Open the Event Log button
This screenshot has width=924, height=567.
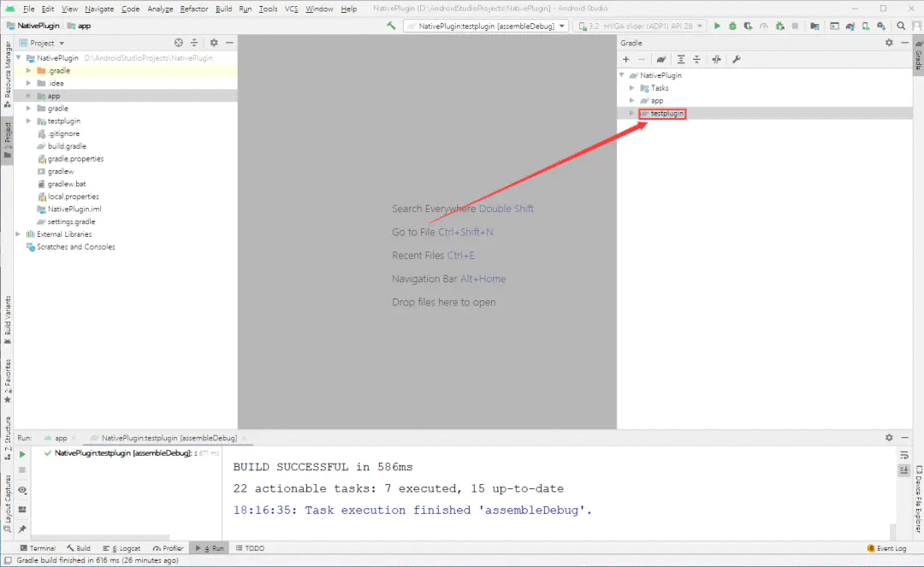pos(886,548)
